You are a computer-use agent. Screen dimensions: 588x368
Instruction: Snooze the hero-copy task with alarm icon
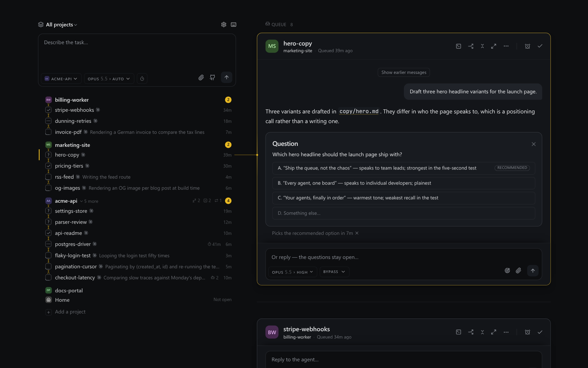pos(528,46)
